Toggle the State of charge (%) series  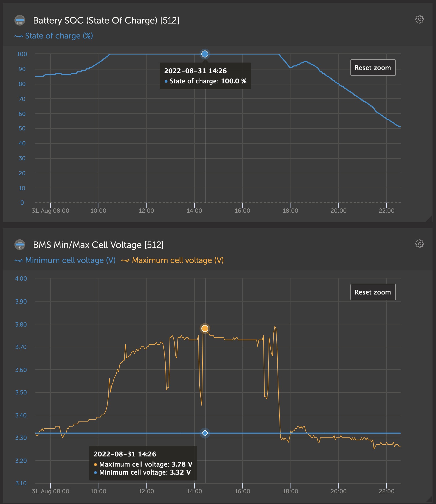click(59, 36)
